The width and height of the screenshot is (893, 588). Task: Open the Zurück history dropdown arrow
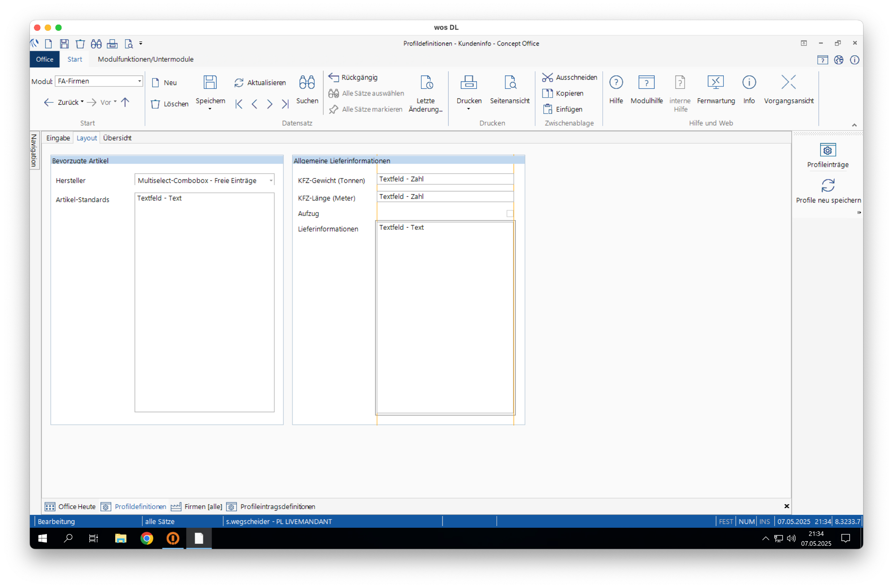(82, 102)
